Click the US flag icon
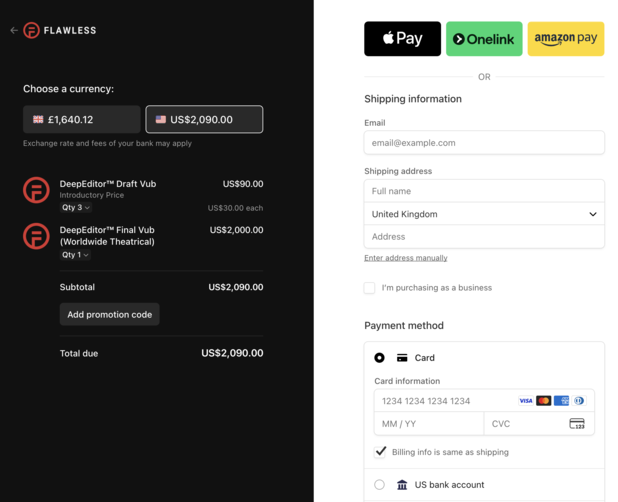The height and width of the screenshot is (502, 618). [x=161, y=119]
